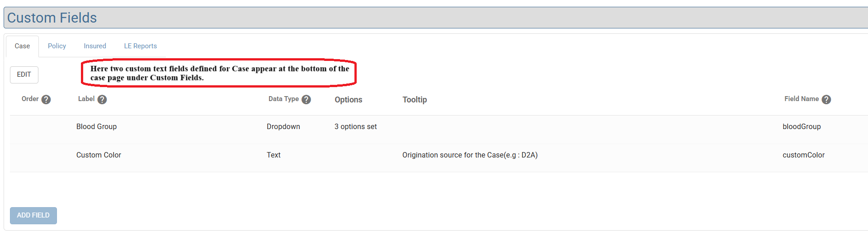The image size is (868, 250).
Task: Click the Custom Fields page heading
Action: [x=52, y=18]
